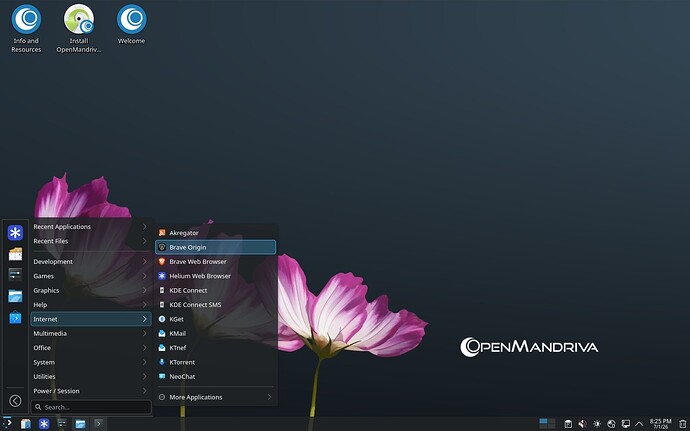The image size is (690, 431).
Task: Click the document icon next to the taskbar launcher
Action: tap(26, 424)
